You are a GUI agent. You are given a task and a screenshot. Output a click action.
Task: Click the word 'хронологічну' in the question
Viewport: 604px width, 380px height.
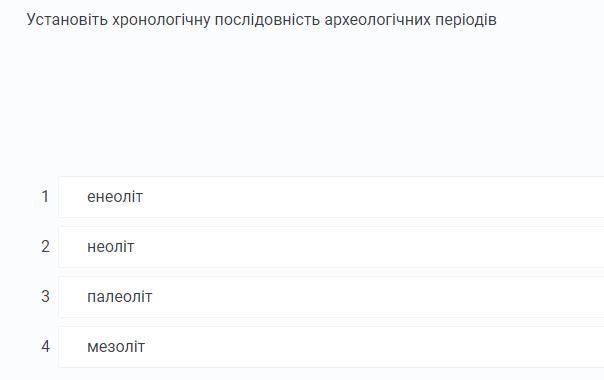tap(161, 20)
